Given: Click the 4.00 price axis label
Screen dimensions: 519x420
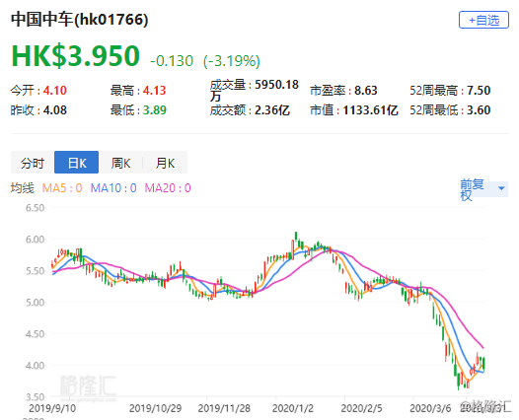Looking at the screenshot, I should pos(36,366).
